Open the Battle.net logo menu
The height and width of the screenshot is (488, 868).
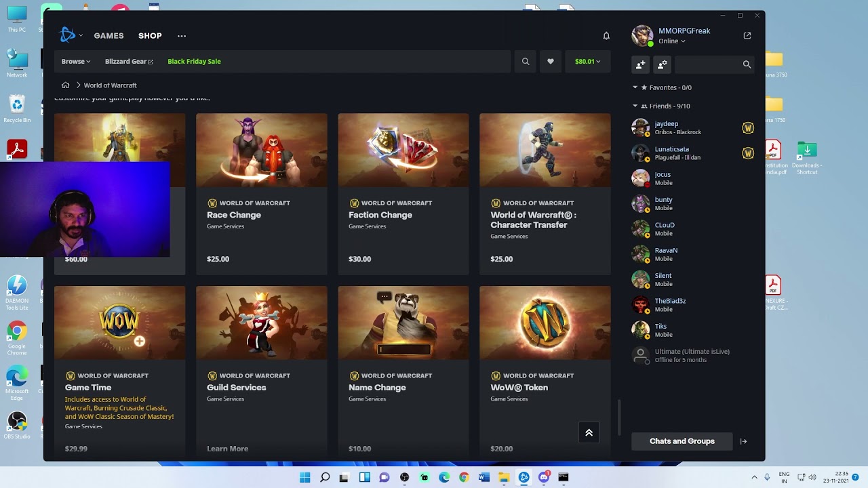coord(67,35)
